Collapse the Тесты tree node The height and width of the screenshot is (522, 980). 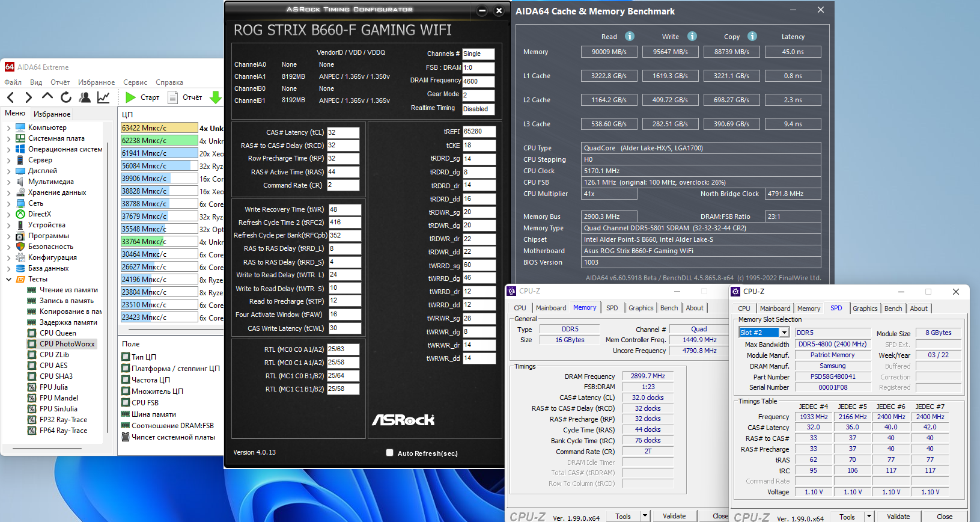click(x=8, y=279)
